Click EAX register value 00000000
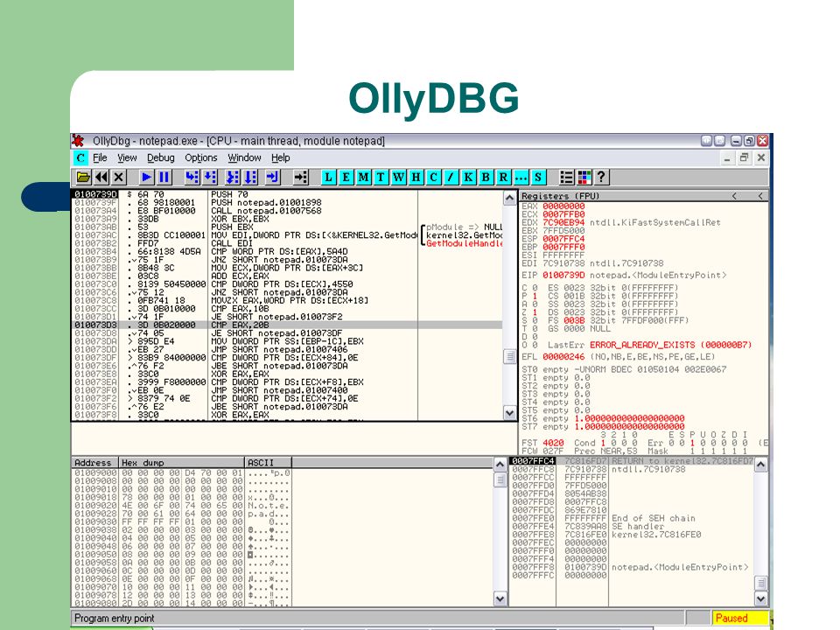 tap(563, 206)
